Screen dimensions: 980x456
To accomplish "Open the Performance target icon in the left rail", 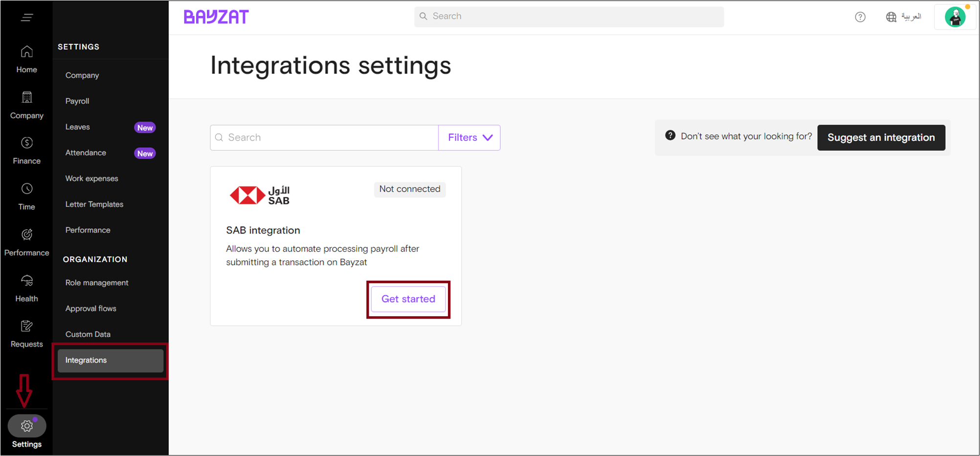I will 27,235.
